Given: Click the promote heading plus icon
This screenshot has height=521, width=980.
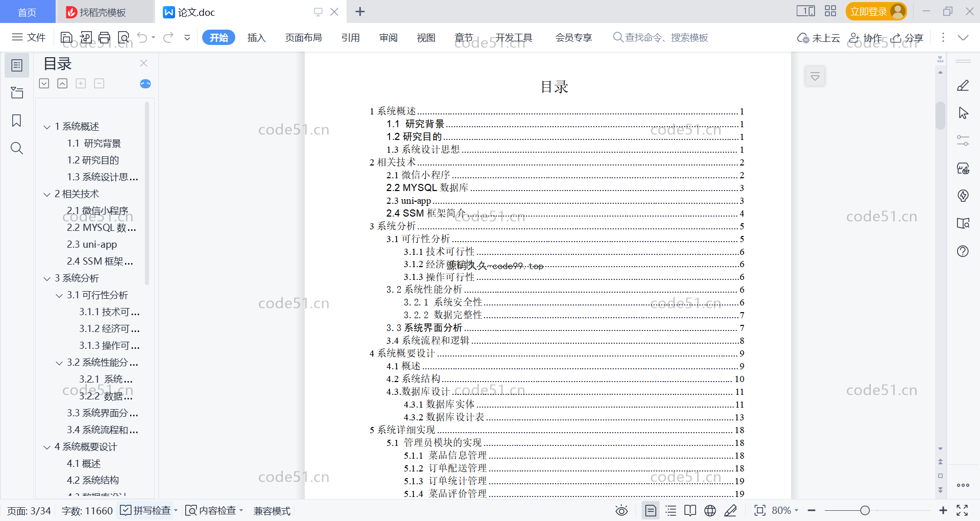Looking at the screenshot, I should point(81,83).
